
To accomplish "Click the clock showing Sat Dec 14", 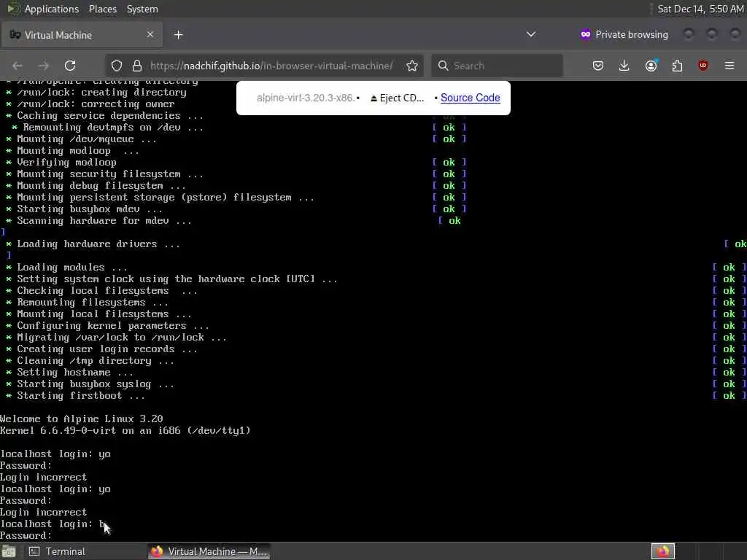I will tap(700, 9).
